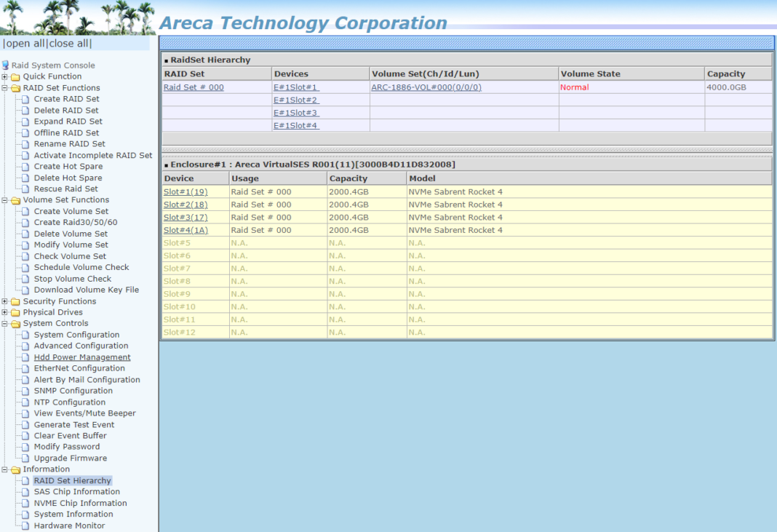
Task: Click page icon beside Hardware Monitor
Action: (26, 525)
